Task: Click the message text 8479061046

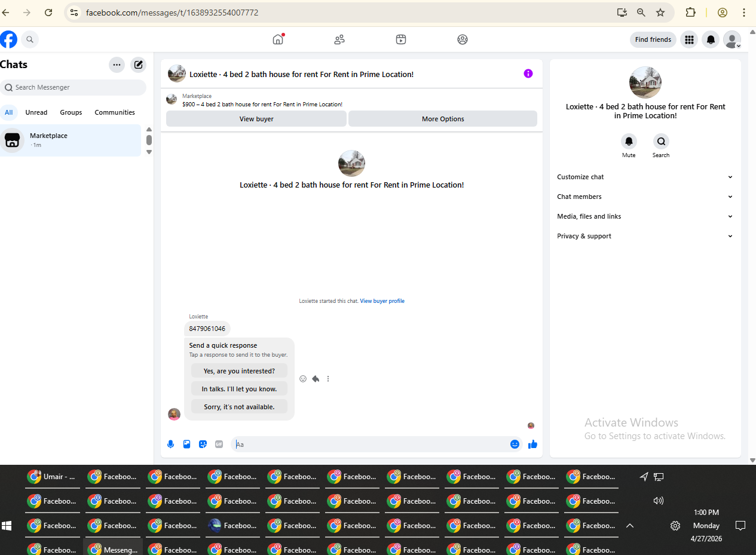Action: 207,329
